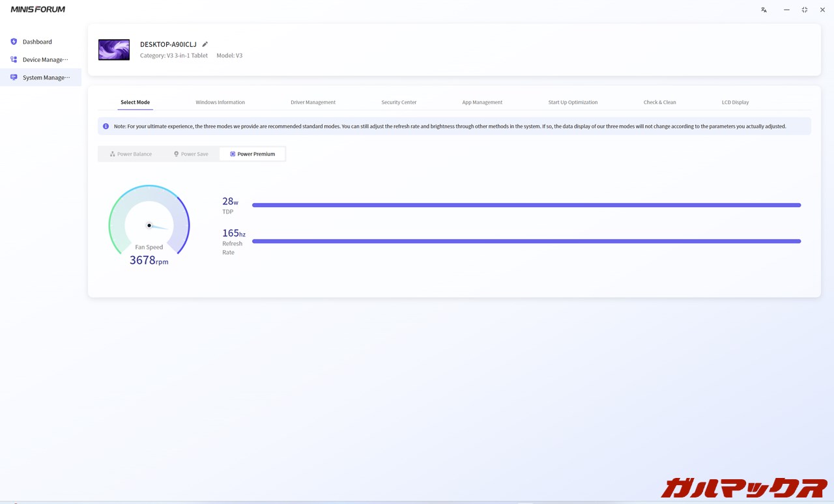Go to the Security Center tab
Screen dimensions: 834x504
399,102
